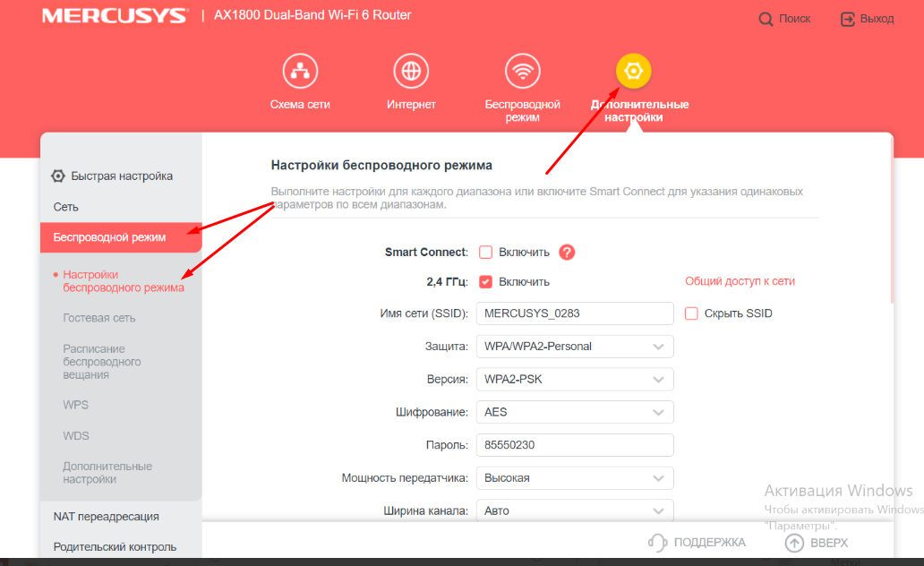Click the ПОДДЕРЖКА headset icon
This screenshot has width=924, height=566.
(658, 542)
